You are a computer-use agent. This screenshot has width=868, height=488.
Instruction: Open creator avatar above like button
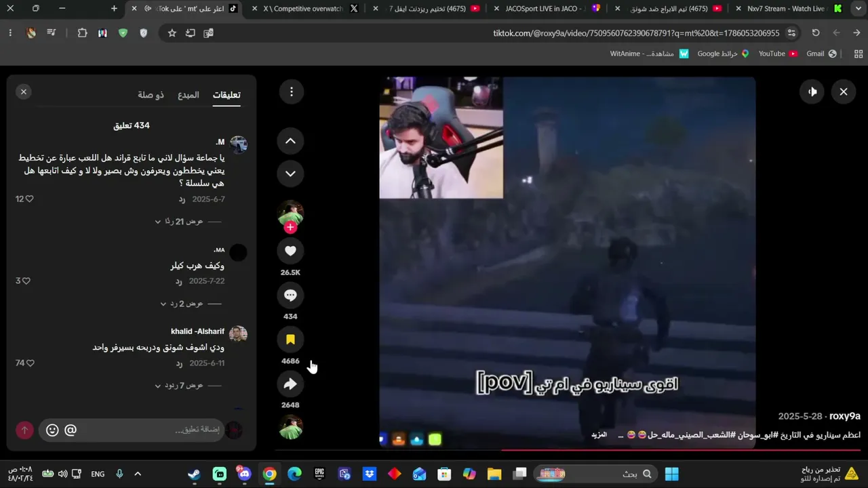[x=290, y=213]
